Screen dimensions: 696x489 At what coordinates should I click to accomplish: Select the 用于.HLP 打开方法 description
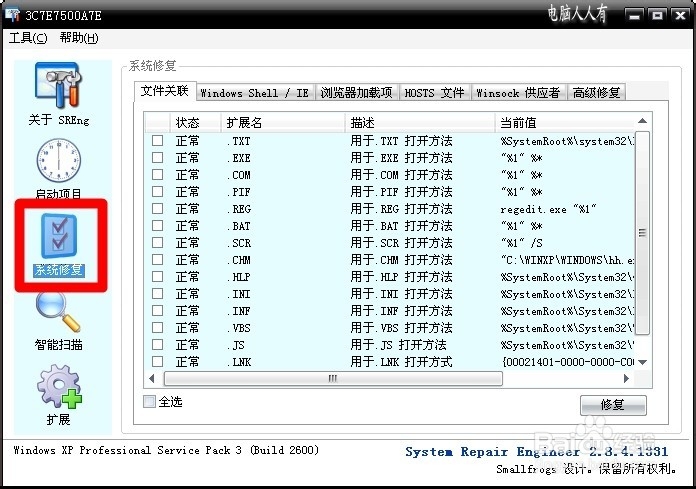point(401,277)
